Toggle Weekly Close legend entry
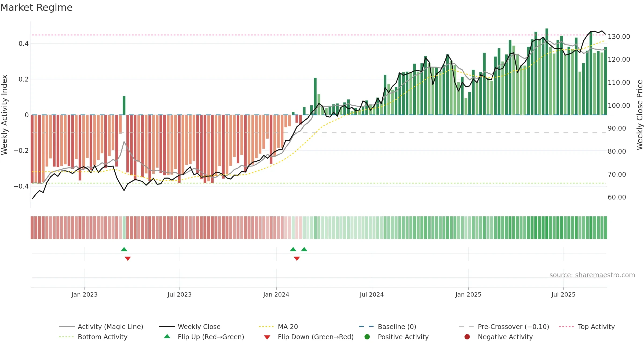 tap(190, 327)
